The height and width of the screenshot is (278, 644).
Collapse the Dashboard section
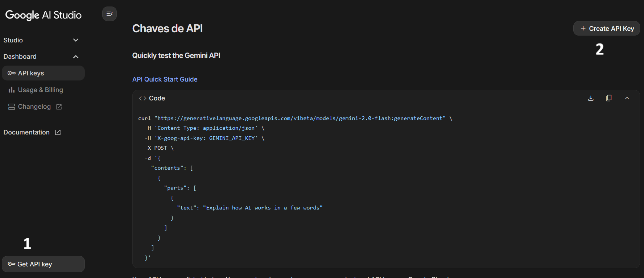(41, 57)
